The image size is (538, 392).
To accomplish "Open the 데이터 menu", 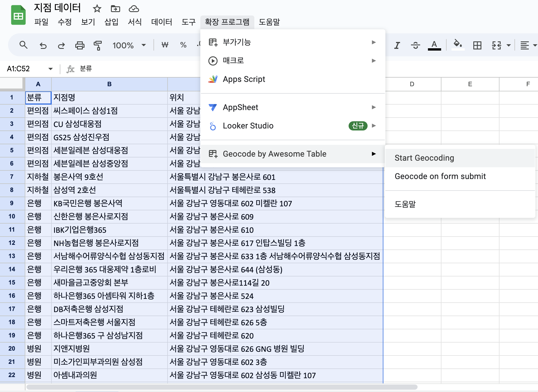I will click(162, 22).
